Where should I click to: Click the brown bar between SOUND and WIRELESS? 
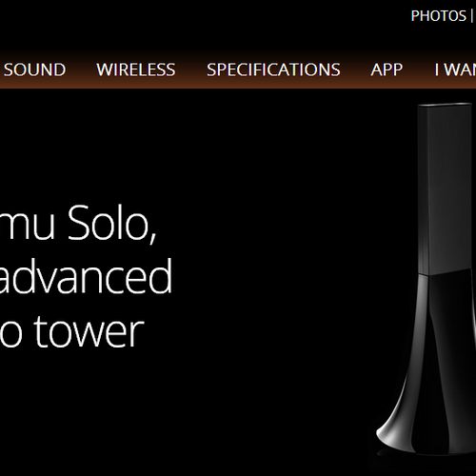click(x=81, y=69)
